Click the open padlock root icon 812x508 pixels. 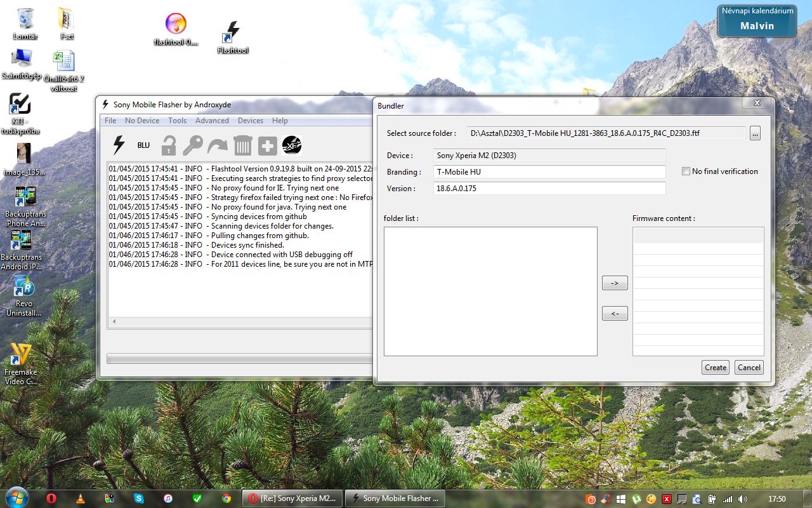point(168,145)
